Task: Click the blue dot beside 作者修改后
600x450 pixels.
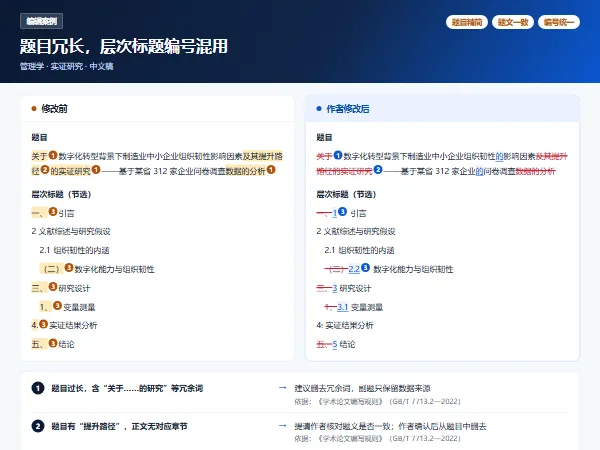Action: (x=319, y=109)
